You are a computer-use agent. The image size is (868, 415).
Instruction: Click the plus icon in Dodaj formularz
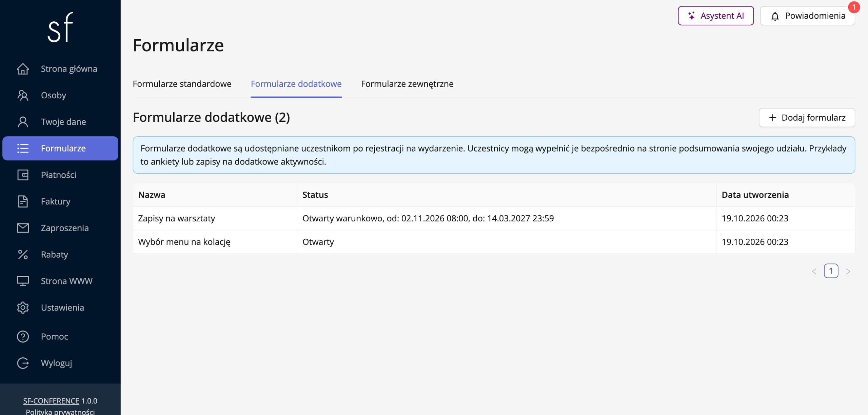click(x=772, y=118)
